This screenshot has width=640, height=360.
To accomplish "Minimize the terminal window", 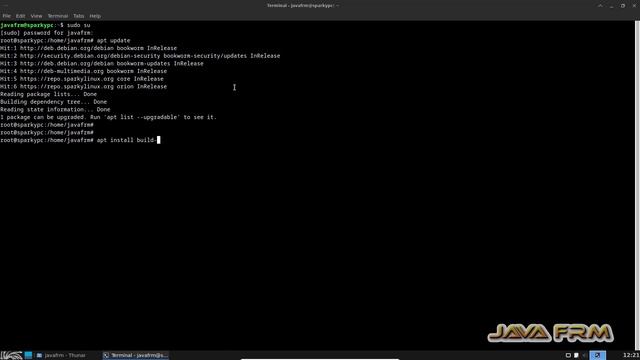I will click(x=611, y=6).
